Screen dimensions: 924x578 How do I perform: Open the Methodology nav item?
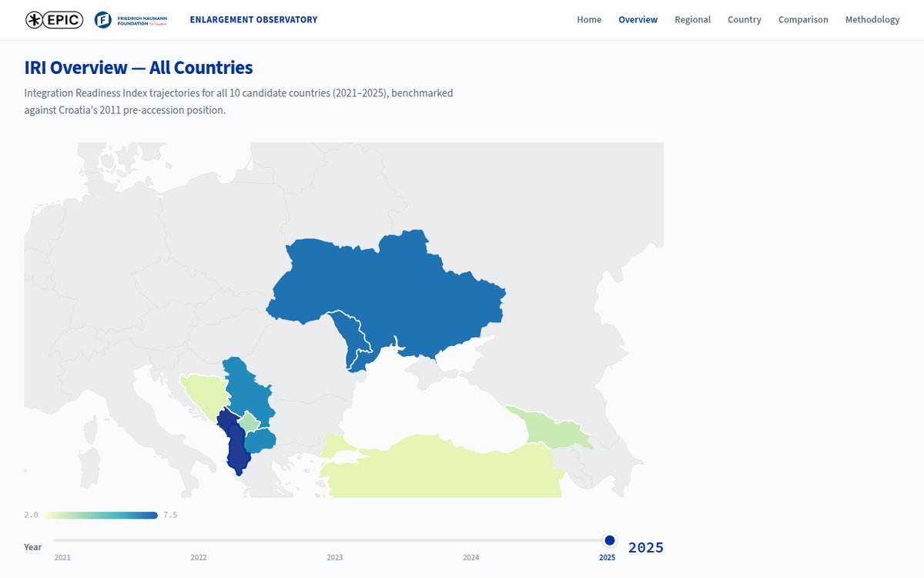click(x=872, y=20)
